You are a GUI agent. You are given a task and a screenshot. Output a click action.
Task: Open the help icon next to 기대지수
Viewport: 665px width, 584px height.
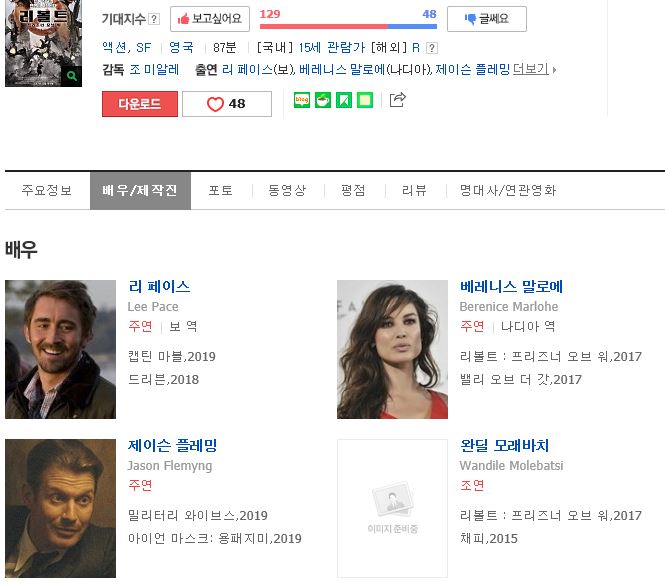click(x=155, y=19)
